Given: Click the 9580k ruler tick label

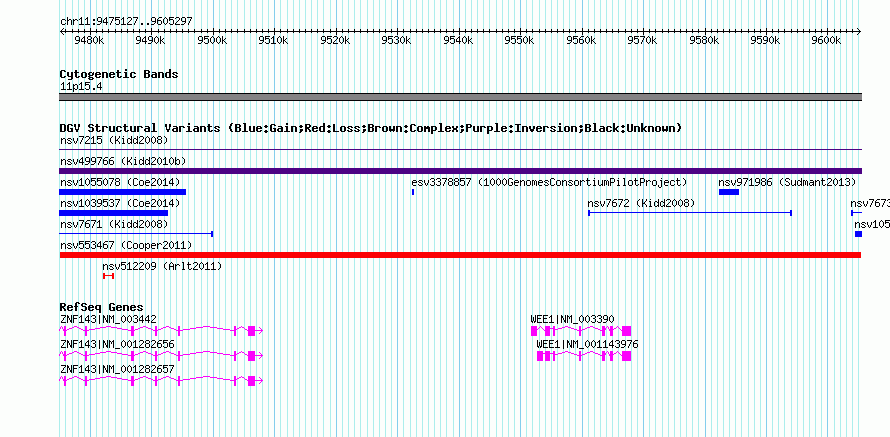Looking at the screenshot, I should (704, 41).
